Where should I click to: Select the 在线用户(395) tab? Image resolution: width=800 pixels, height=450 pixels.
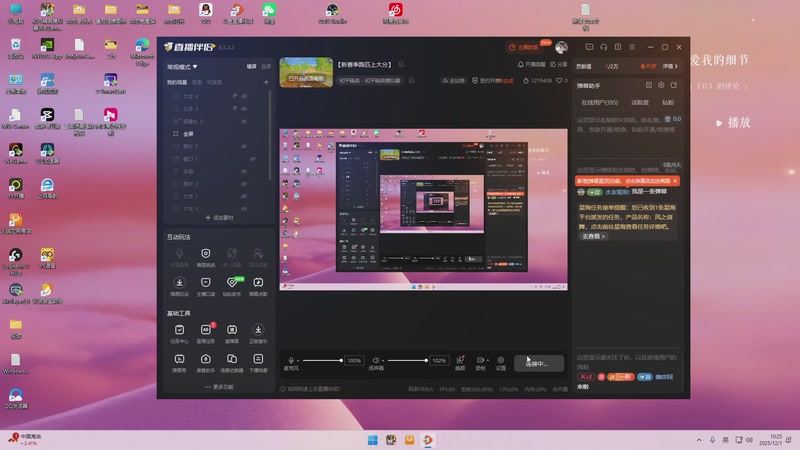[x=599, y=103]
